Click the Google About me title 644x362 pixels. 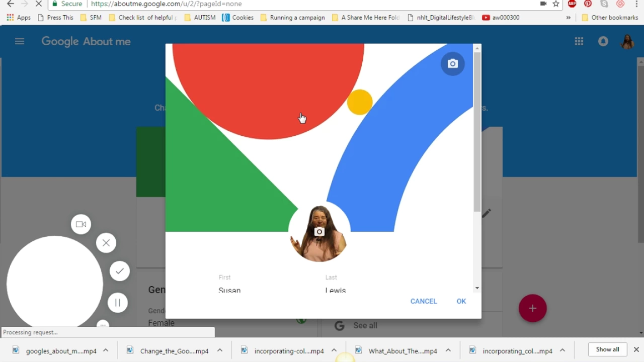point(86,42)
